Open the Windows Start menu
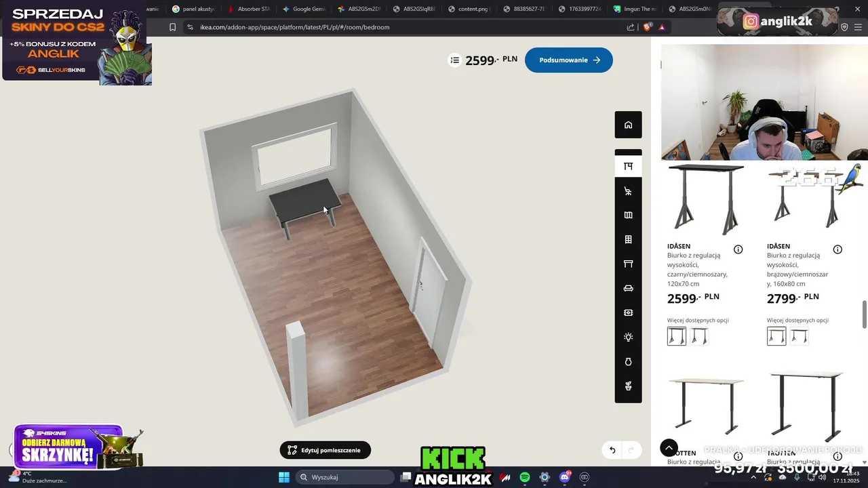868x488 pixels. (x=284, y=477)
